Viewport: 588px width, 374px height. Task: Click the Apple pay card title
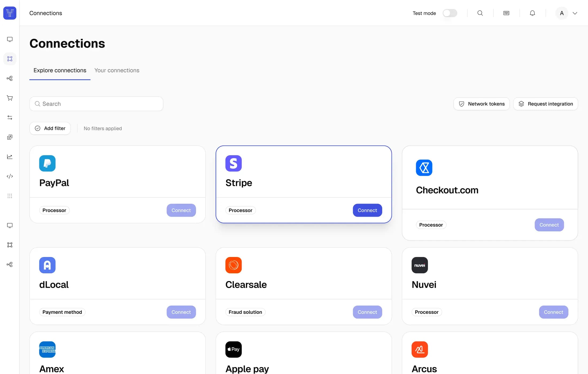(x=247, y=369)
